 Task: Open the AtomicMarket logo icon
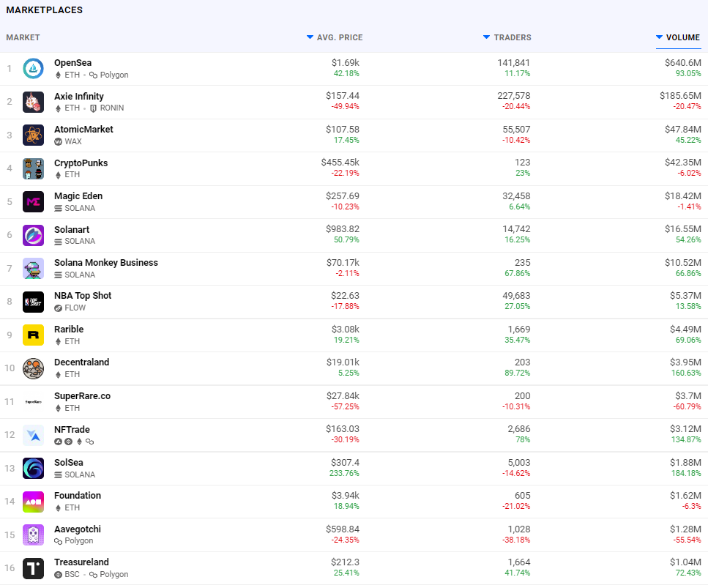[x=34, y=135]
